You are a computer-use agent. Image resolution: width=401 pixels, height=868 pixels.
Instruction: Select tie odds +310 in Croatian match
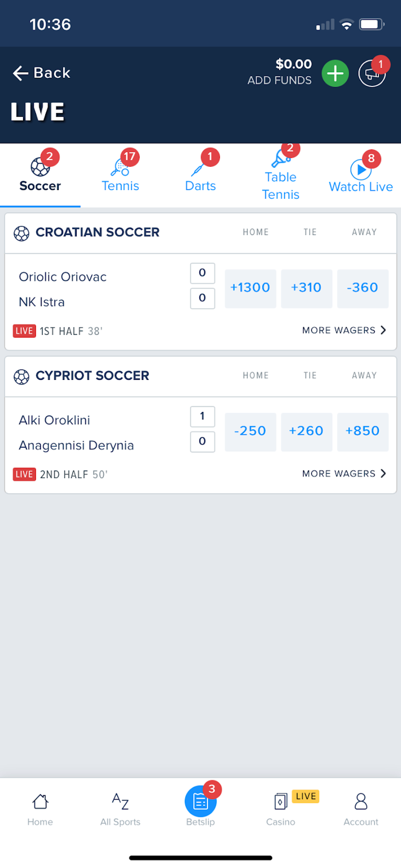coord(306,288)
